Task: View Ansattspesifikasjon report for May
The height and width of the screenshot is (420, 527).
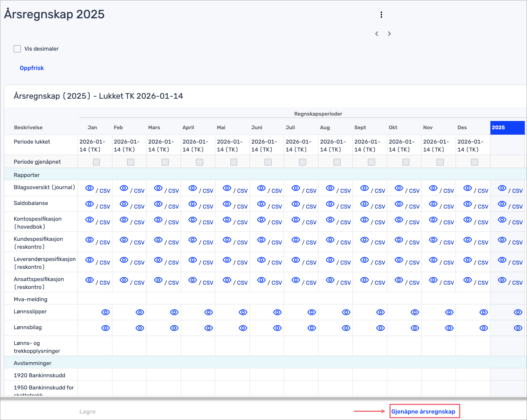Action: [227, 280]
